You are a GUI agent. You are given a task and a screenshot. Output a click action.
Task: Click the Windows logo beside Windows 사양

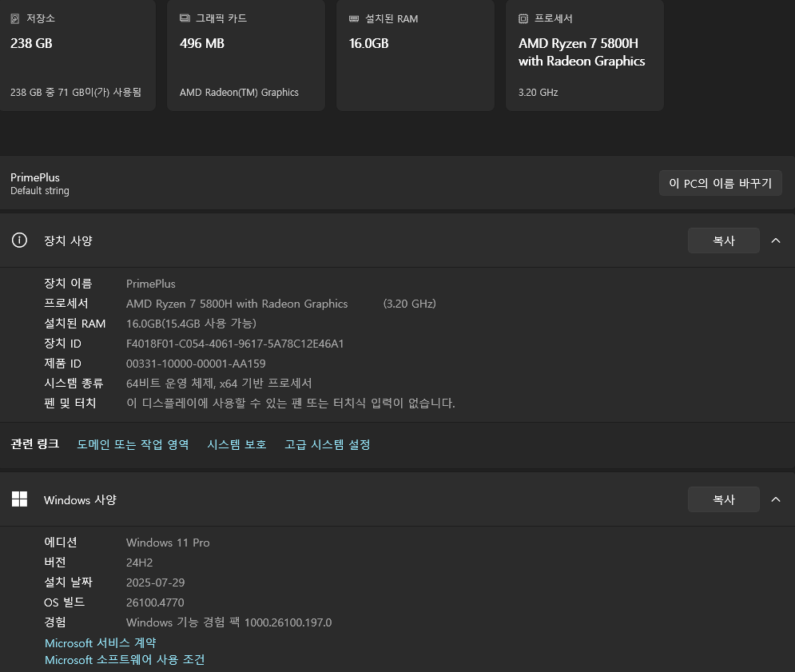click(x=19, y=499)
